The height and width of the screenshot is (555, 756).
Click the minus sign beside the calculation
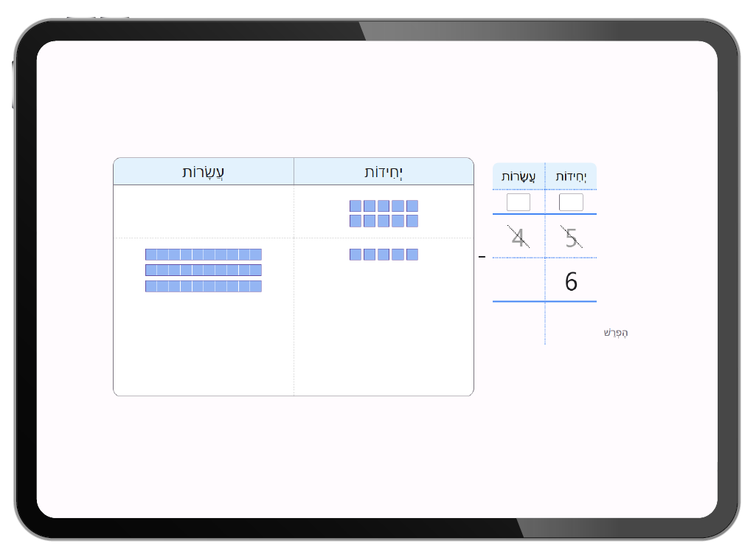tap(482, 257)
